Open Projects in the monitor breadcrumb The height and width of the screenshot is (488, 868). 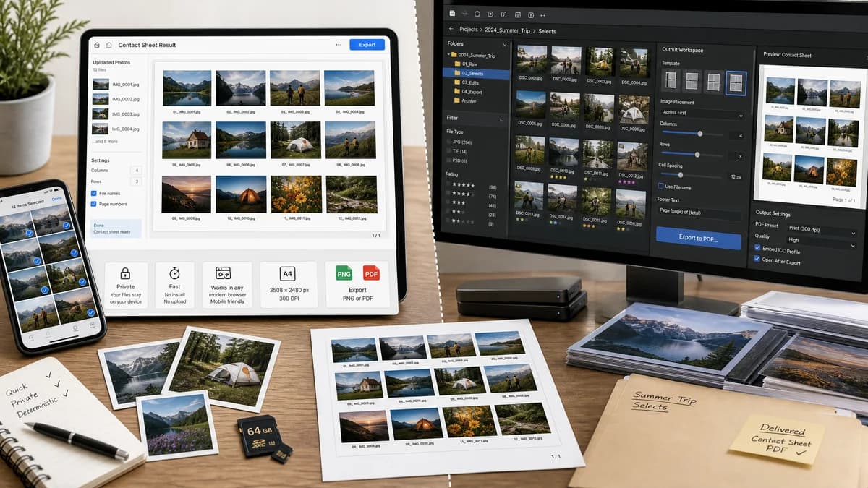pyautogui.click(x=469, y=30)
